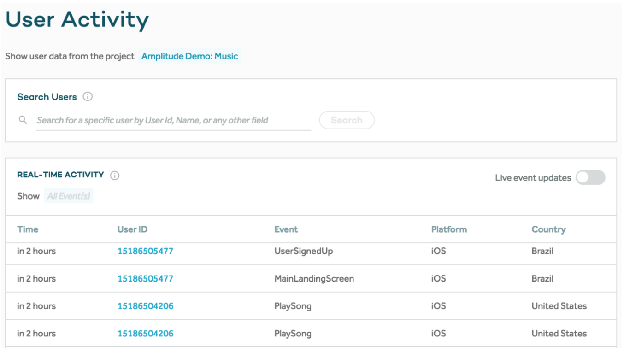The width and height of the screenshot is (624, 364).
Task: Enable the Live event updates switch
Action: pyautogui.click(x=590, y=178)
